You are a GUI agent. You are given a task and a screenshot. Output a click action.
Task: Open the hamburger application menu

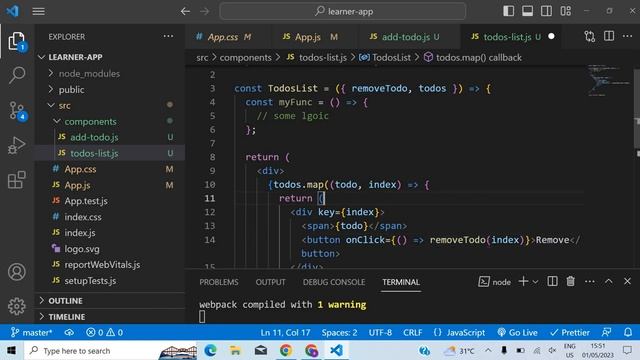coord(38,11)
